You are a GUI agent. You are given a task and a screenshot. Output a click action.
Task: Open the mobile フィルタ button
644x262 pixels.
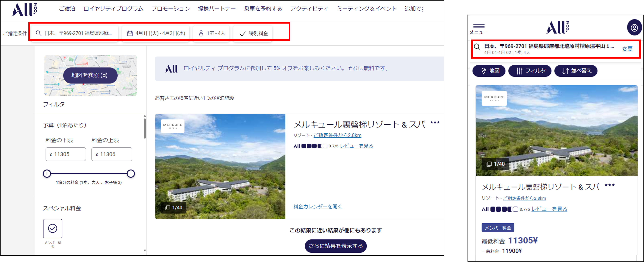point(530,71)
